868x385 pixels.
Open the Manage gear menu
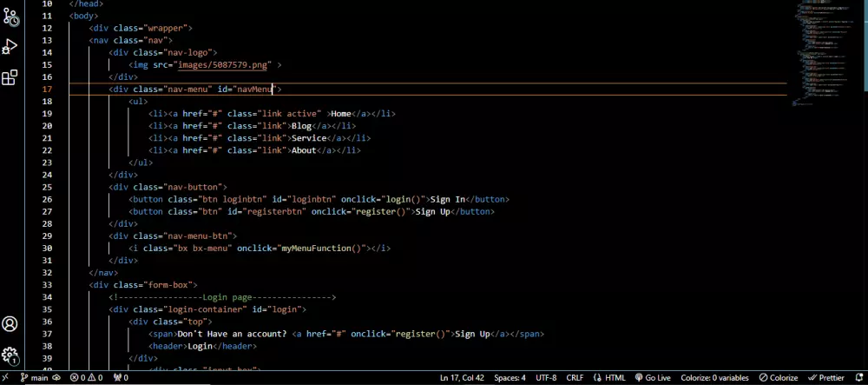click(x=10, y=355)
